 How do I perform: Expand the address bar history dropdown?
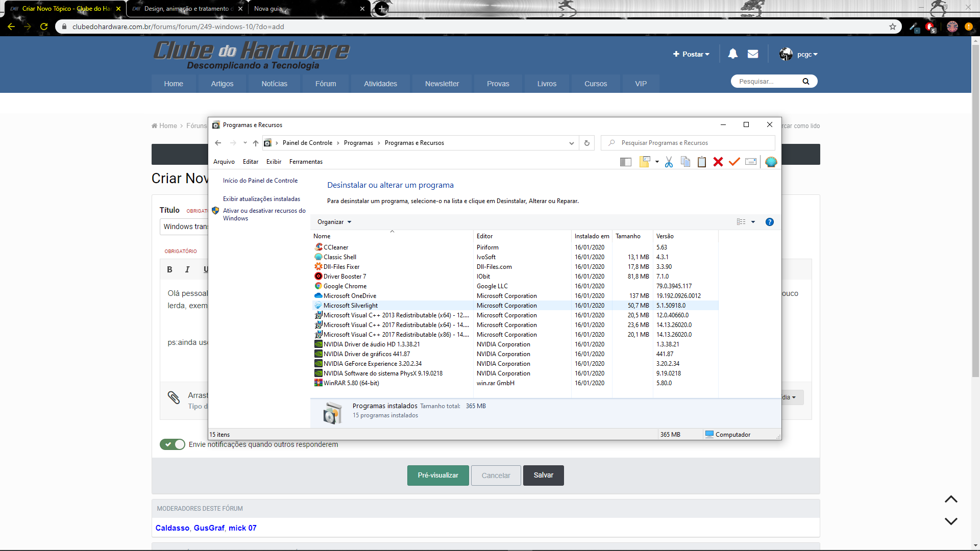571,143
